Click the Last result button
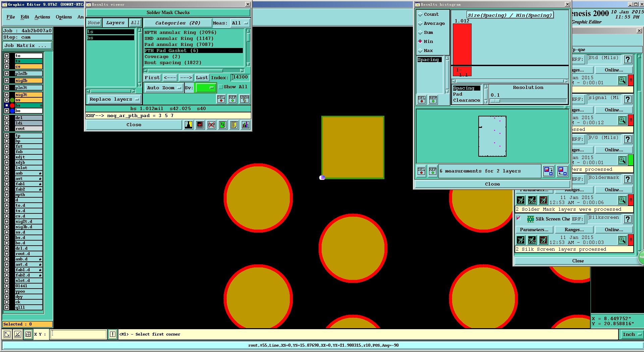The height and width of the screenshot is (352, 644). [202, 78]
